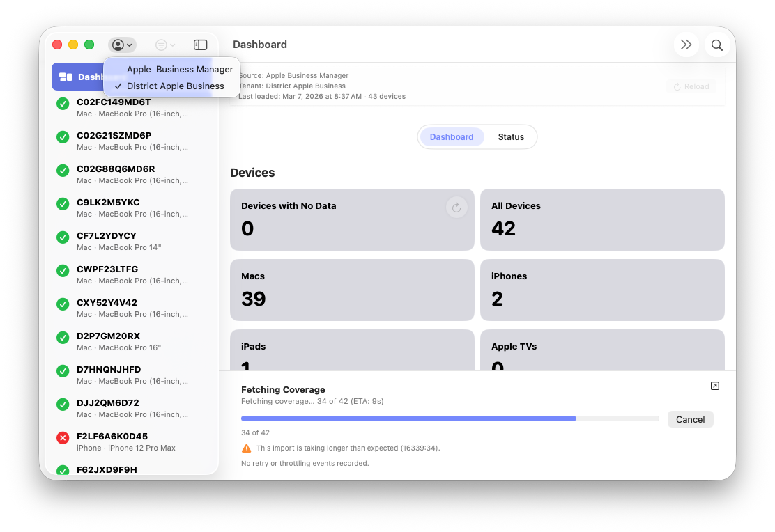Open Fetching Coverage in a new window
Screen dimensions: 775x532
[x=714, y=385]
